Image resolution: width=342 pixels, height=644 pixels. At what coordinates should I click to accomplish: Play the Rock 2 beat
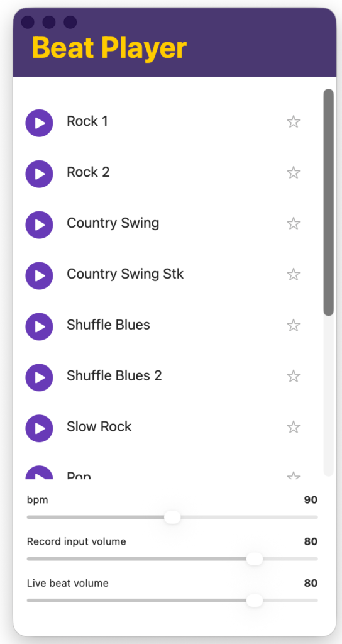coord(40,174)
